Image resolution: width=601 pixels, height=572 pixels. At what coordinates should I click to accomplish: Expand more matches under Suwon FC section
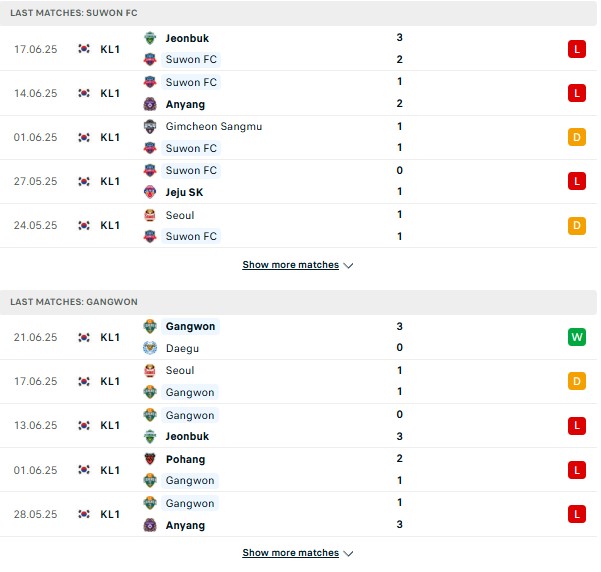tap(291, 265)
